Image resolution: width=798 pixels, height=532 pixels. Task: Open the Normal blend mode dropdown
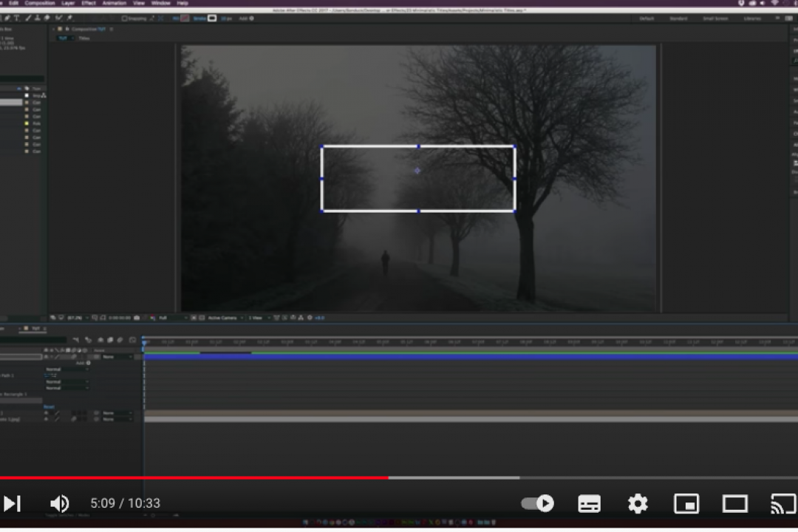pyautogui.click(x=53, y=369)
